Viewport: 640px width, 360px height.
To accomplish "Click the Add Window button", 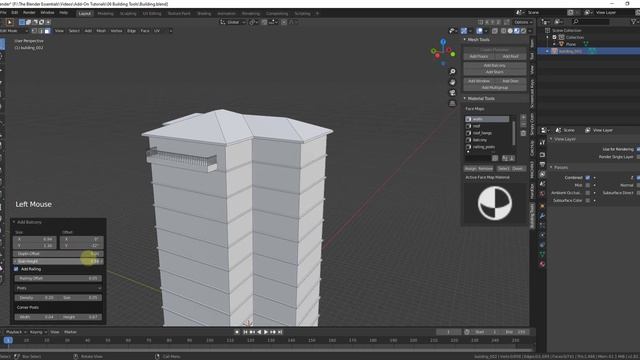I will (479, 81).
